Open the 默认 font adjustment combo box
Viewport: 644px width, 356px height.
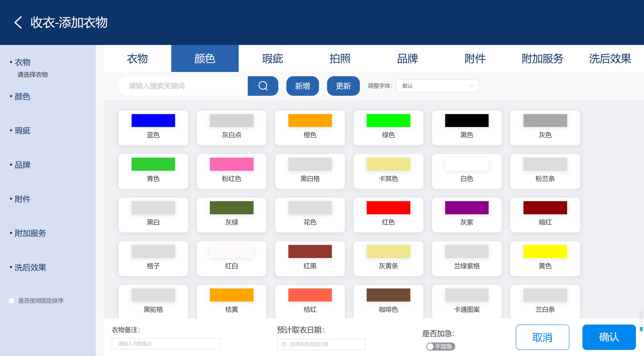[437, 86]
